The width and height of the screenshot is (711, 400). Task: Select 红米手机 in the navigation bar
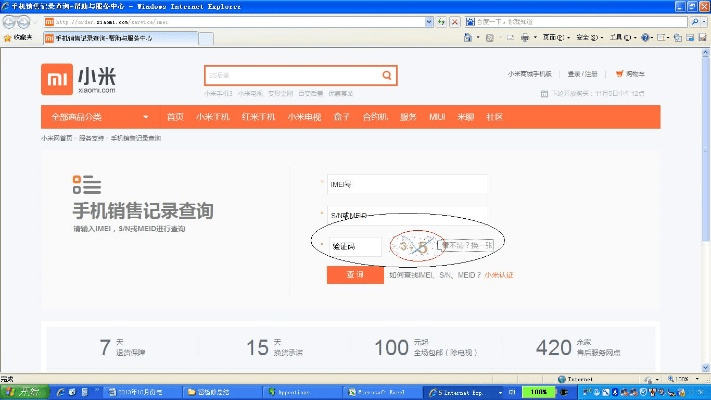point(258,117)
